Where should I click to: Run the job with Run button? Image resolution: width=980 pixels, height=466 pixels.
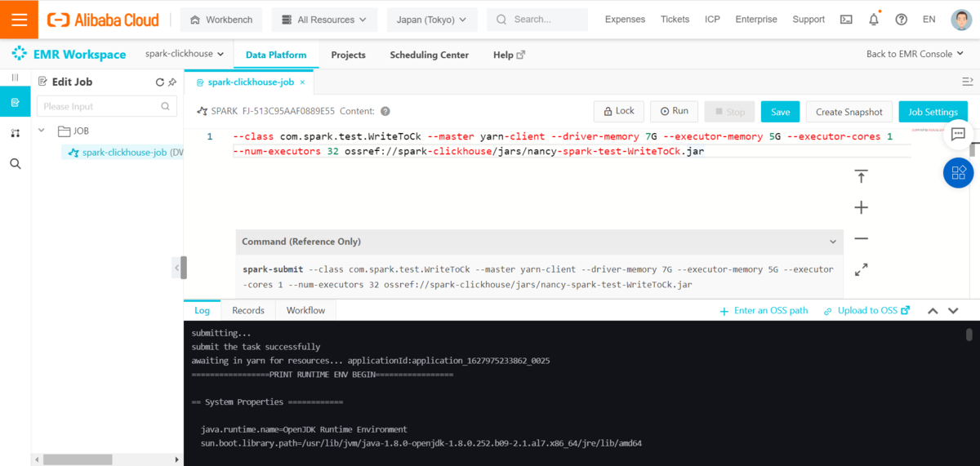(x=674, y=111)
